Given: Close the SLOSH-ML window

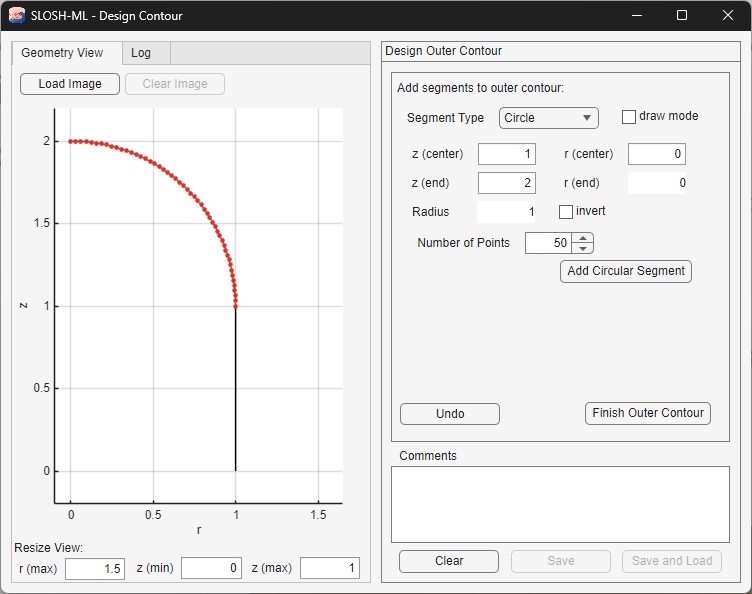Looking at the screenshot, I should [728, 15].
